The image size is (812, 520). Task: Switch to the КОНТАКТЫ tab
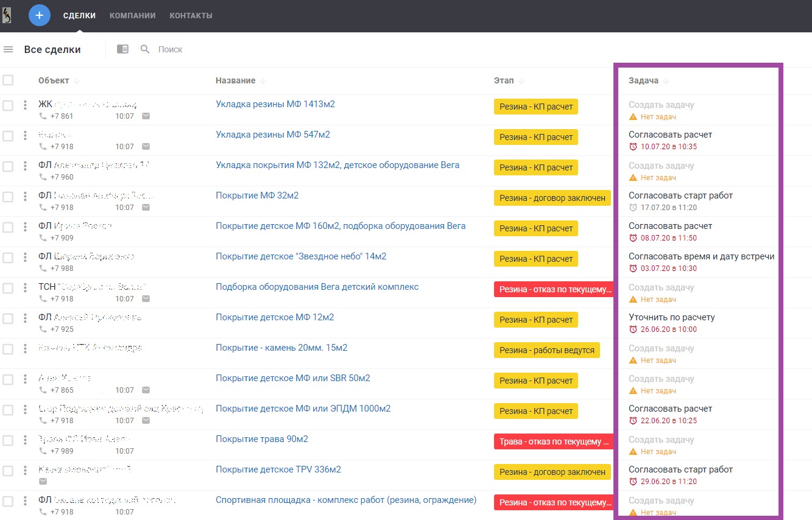pyautogui.click(x=191, y=16)
